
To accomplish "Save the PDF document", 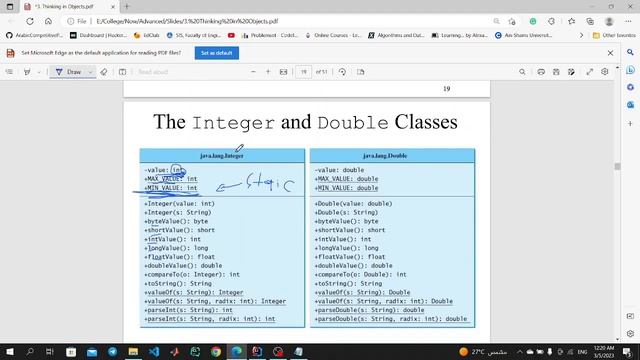I will 556,72.
